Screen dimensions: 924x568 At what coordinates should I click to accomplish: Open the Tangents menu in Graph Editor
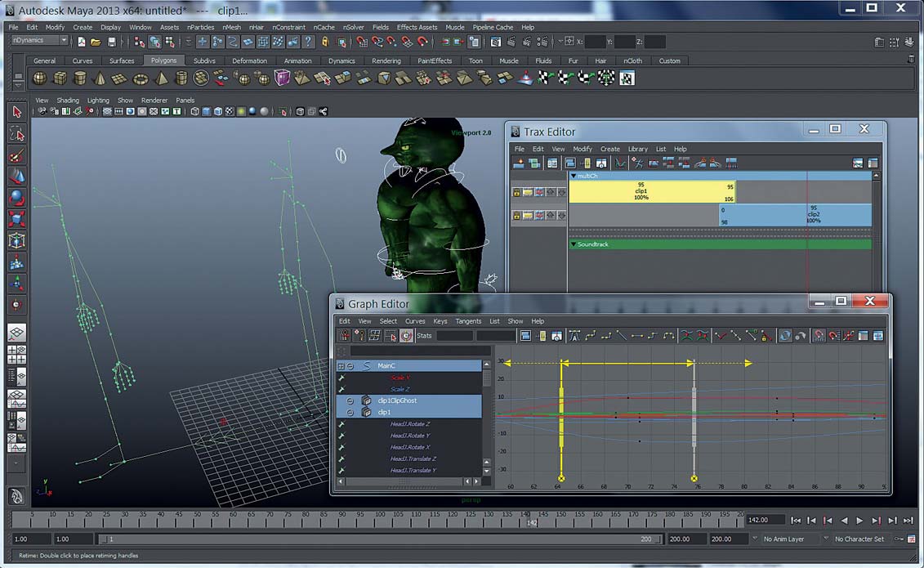click(468, 321)
